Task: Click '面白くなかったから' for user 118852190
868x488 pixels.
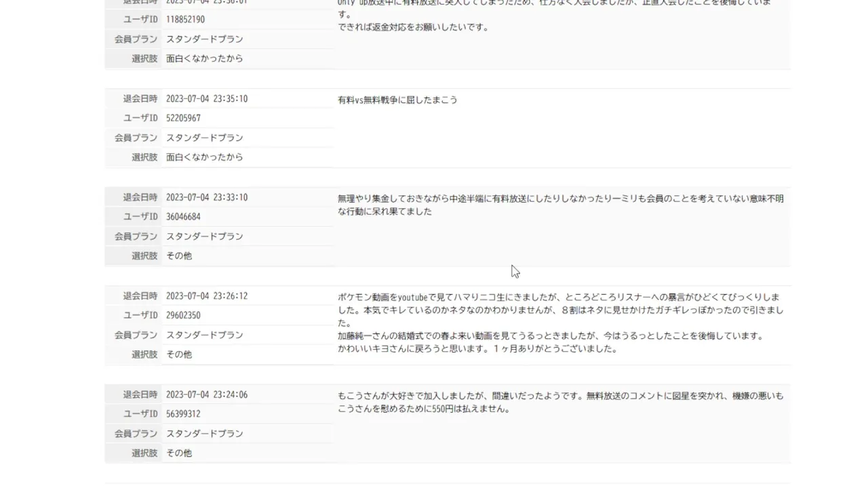Action: [205, 59]
